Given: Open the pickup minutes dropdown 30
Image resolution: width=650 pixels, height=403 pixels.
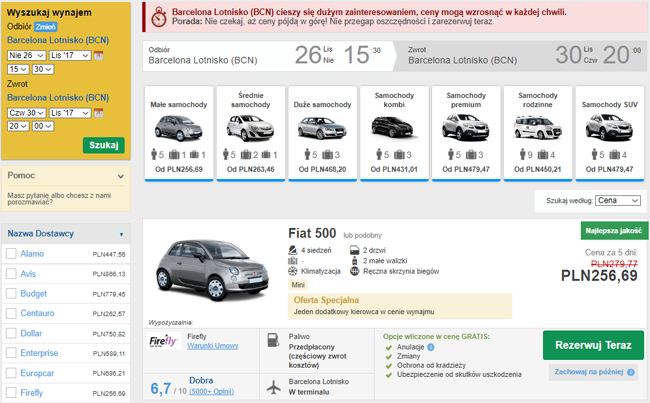Looking at the screenshot, I should tap(43, 69).
